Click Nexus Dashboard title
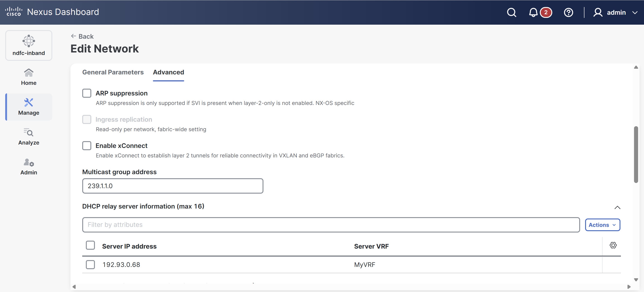Viewport: 644px width, 292px height. (63, 12)
